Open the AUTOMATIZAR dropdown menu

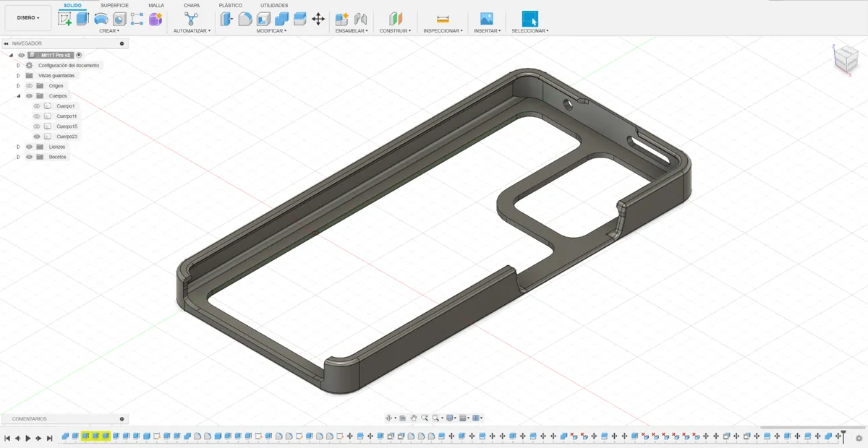192,31
